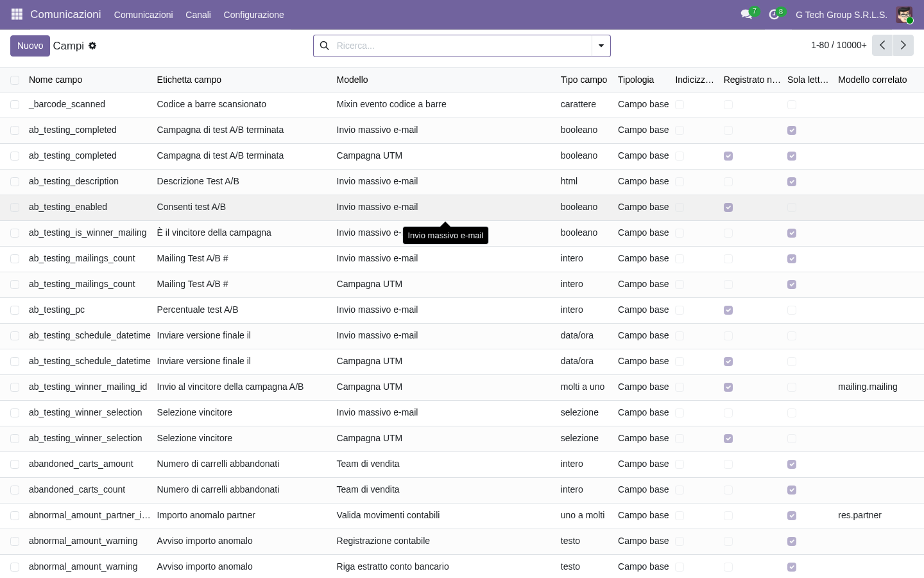The image size is (924, 578).
Task: Open the G Tech Group S.R.L.S. company switcher
Action: [x=841, y=15]
